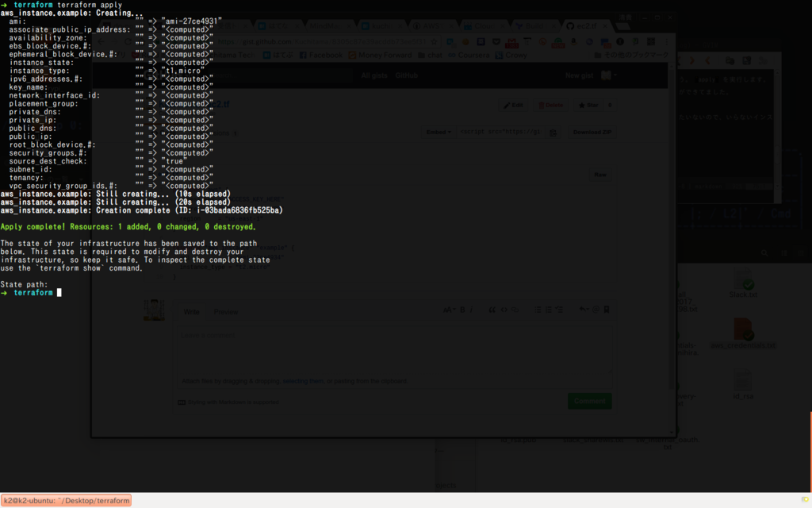Screen dimensions: 812x508
Task: Switch to Build browser tab
Action: (534, 26)
